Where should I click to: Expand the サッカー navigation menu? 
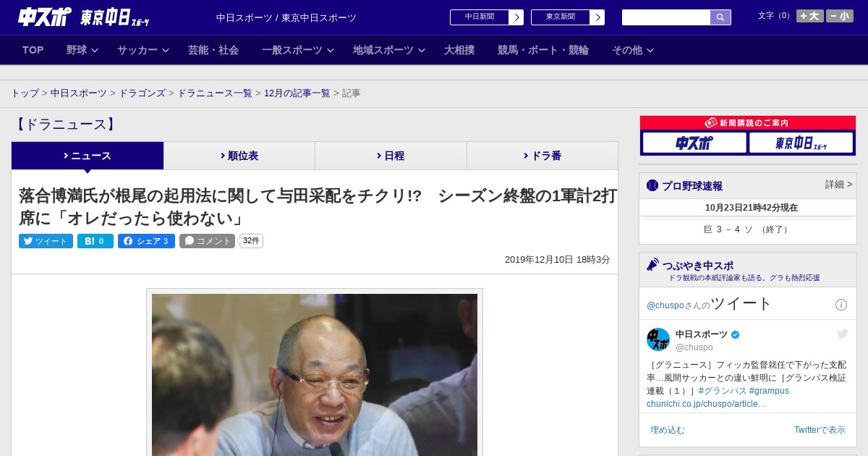(x=143, y=50)
